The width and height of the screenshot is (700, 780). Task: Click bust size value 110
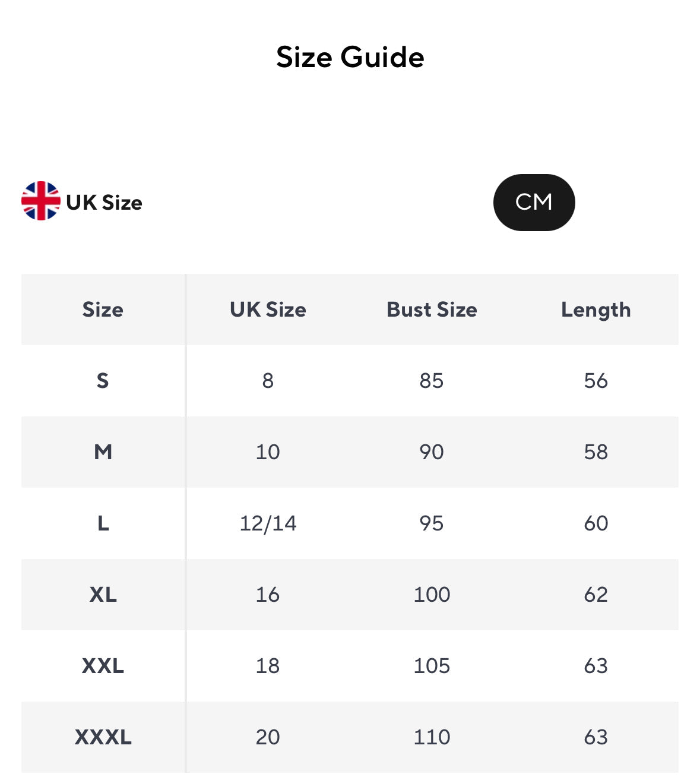pos(432,737)
